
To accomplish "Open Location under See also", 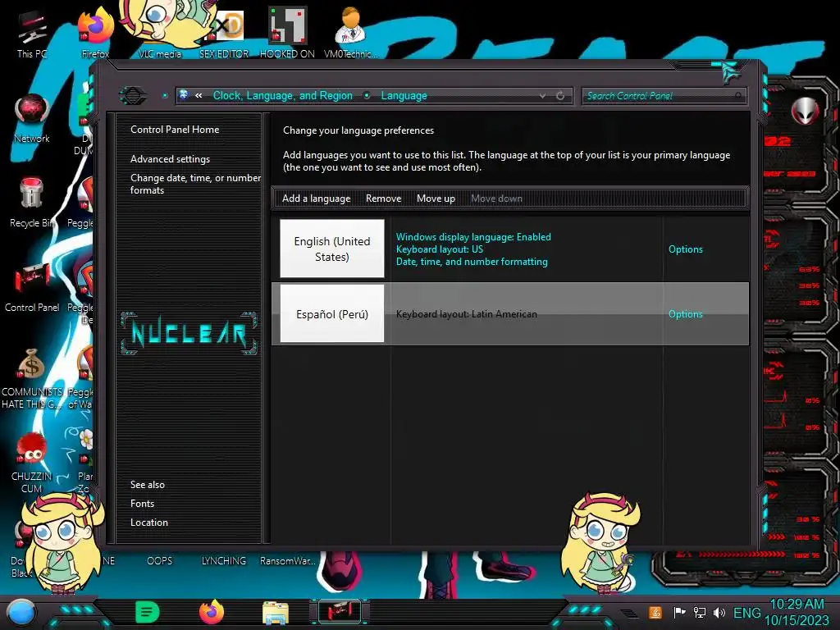I will click(x=149, y=523).
